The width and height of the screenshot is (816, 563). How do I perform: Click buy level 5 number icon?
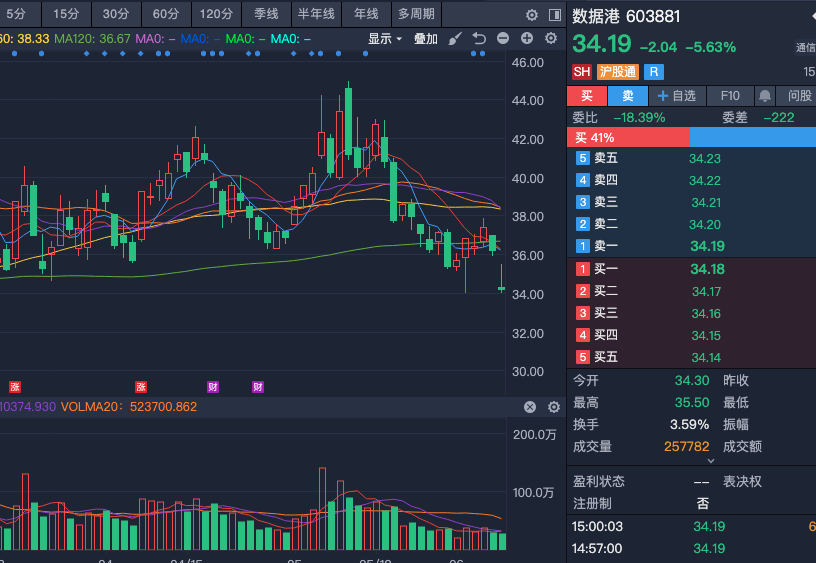click(x=582, y=357)
